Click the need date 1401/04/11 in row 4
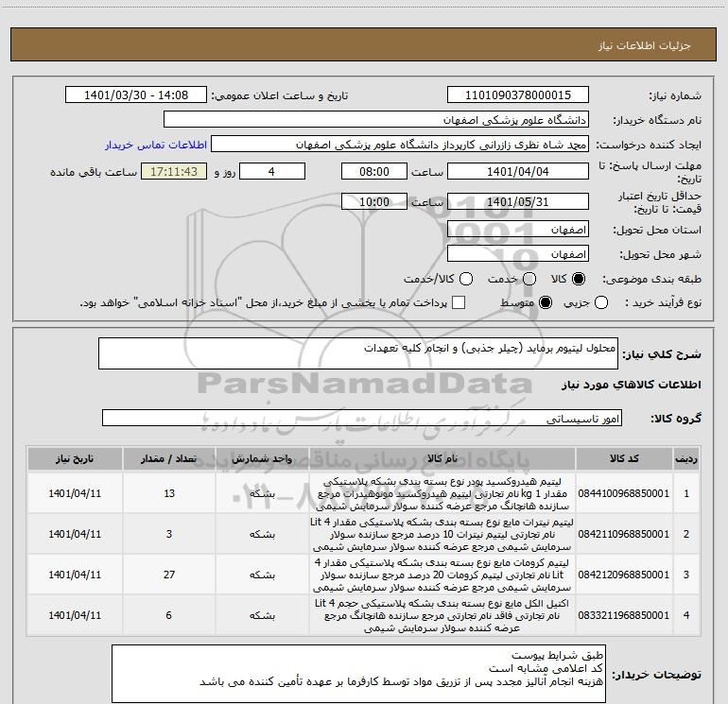Image resolution: width=728 pixels, height=704 pixels. point(75,615)
